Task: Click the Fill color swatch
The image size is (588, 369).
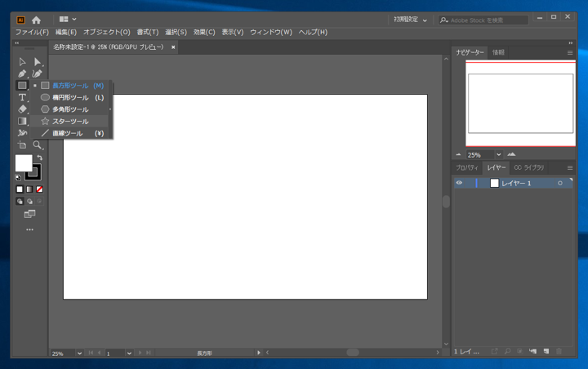Action: (23, 163)
